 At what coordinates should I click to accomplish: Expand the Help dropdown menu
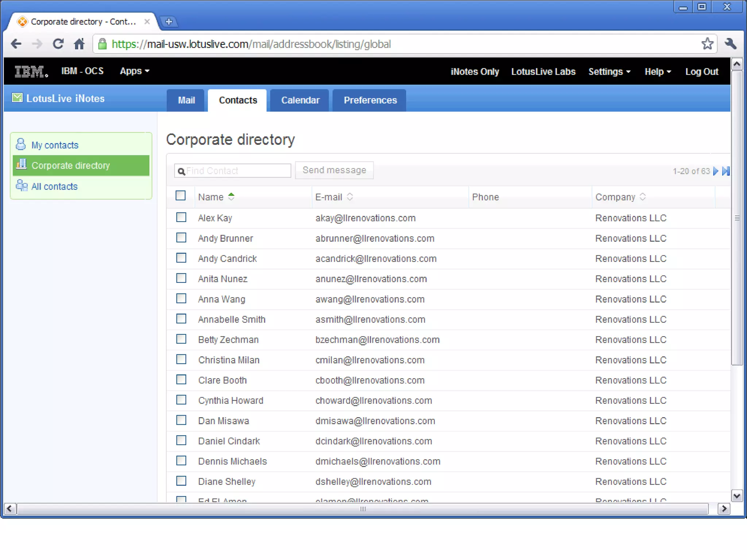[657, 71]
